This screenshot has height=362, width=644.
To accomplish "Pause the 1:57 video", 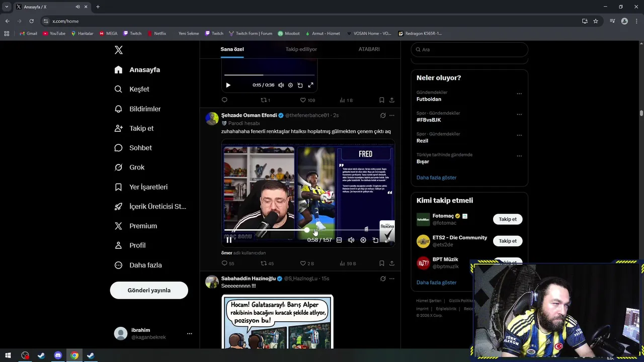I will click(x=229, y=240).
